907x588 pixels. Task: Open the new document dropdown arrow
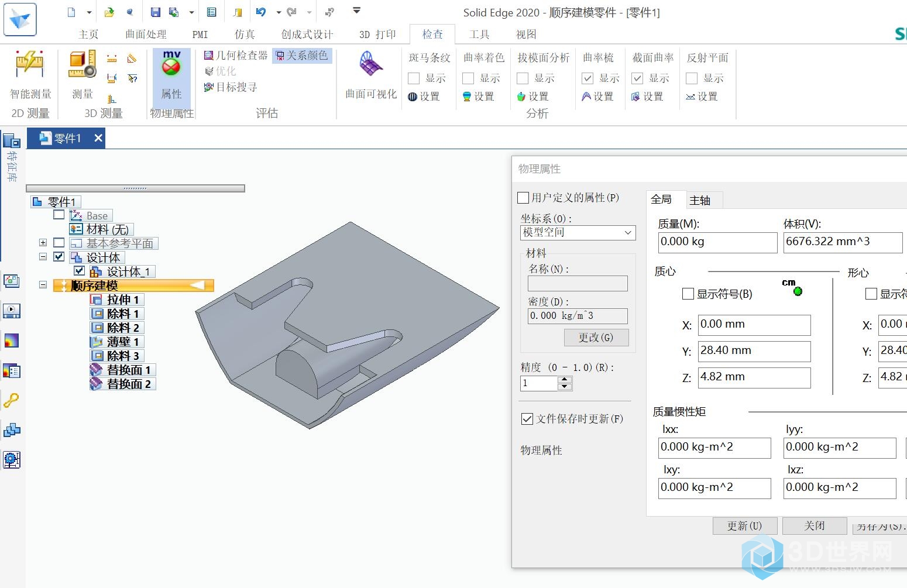89,12
